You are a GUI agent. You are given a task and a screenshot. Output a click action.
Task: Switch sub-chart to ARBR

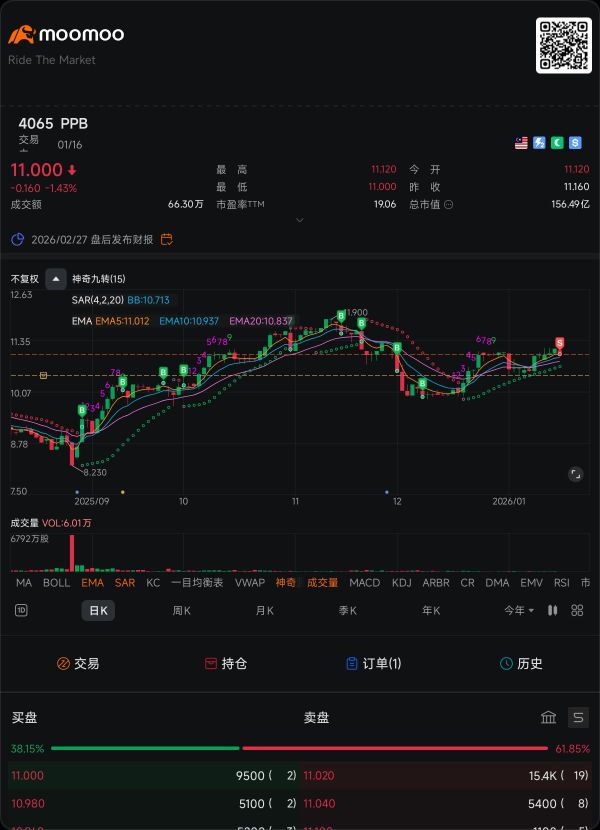click(x=436, y=583)
